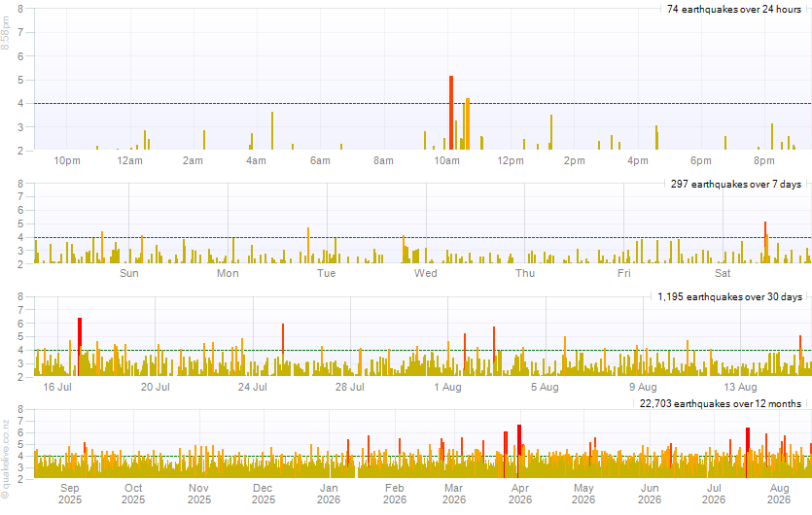Click the Jun 2026 month label
812x515 pixels.
[650, 494]
